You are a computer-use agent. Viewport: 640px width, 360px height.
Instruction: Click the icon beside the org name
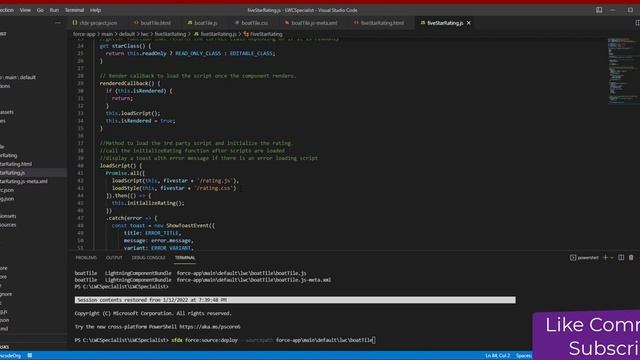pyautogui.click(x=30, y=356)
